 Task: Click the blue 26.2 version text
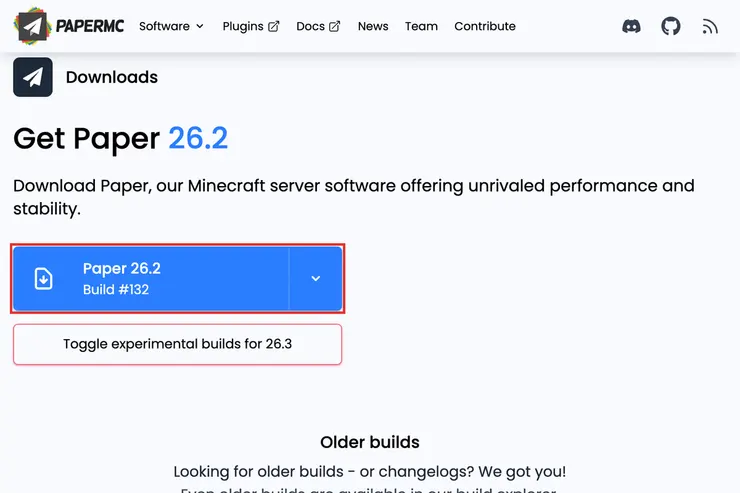pos(198,138)
